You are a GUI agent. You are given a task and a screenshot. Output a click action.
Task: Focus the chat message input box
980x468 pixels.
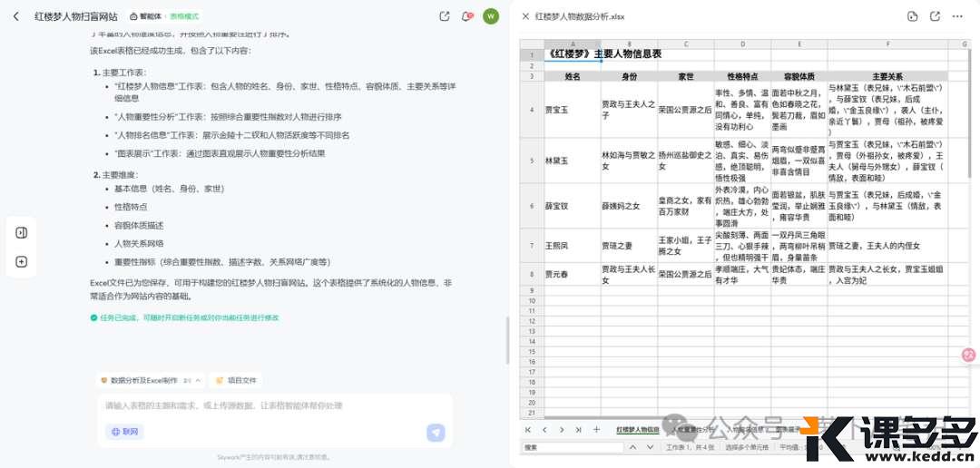click(275, 406)
